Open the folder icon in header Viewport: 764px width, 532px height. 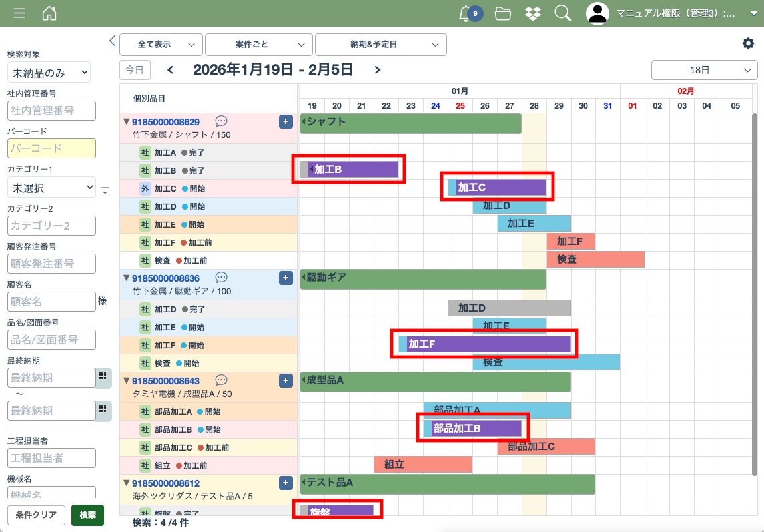(x=503, y=13)
